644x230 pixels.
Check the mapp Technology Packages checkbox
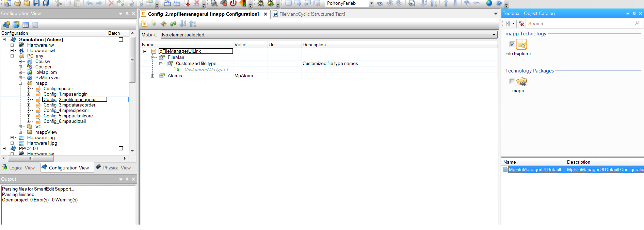(x=512, y=81)
